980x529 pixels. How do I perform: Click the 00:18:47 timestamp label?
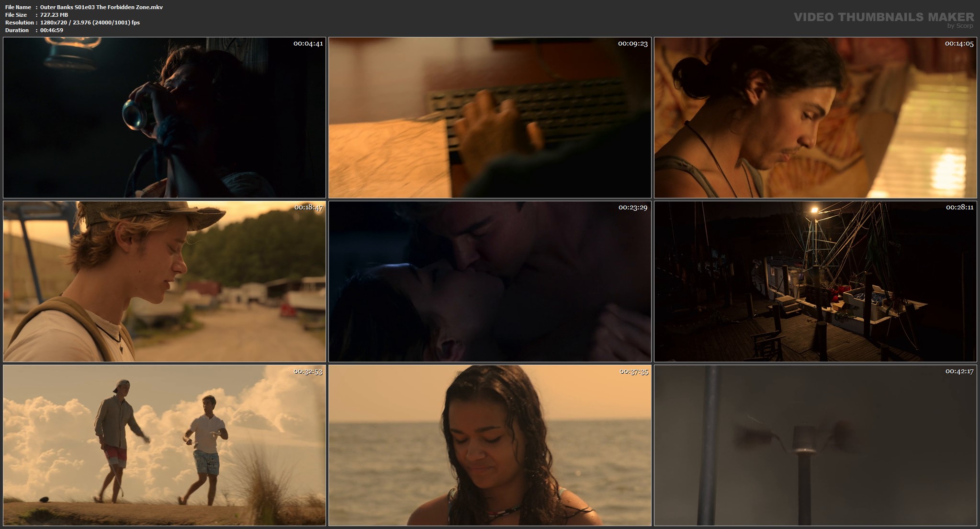308,207
